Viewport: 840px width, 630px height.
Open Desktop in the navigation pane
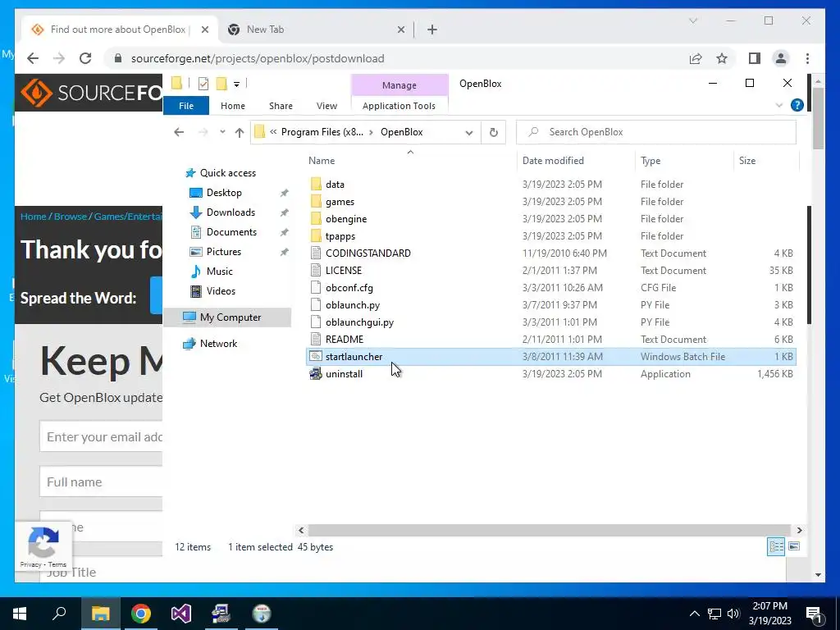coord(224,193)
